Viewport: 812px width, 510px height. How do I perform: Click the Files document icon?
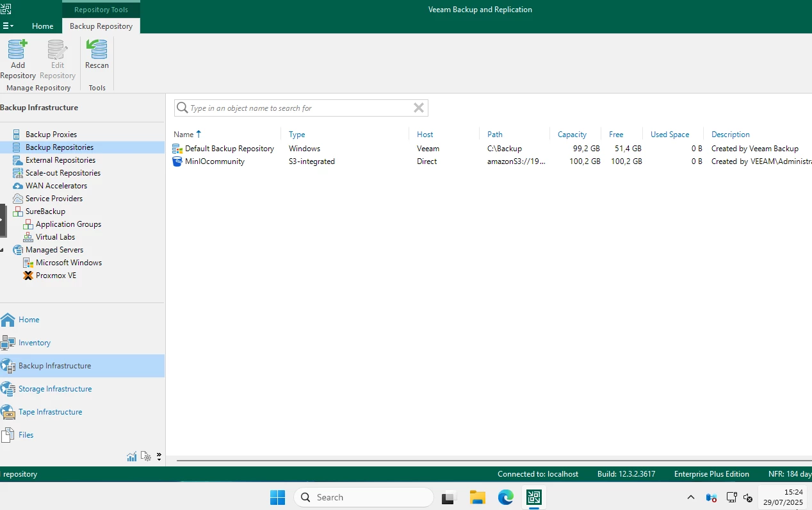coord(8,435)
